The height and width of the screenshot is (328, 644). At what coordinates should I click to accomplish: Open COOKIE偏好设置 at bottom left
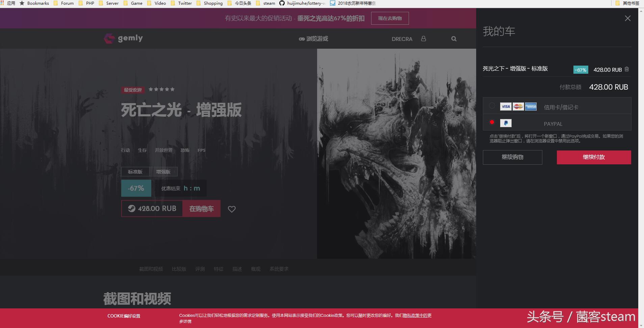(124, 315)
